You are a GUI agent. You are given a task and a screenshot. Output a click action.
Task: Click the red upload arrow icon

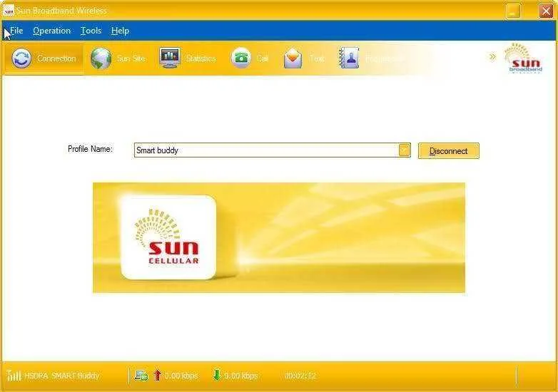pyautogui.click(x=157, y=376)
